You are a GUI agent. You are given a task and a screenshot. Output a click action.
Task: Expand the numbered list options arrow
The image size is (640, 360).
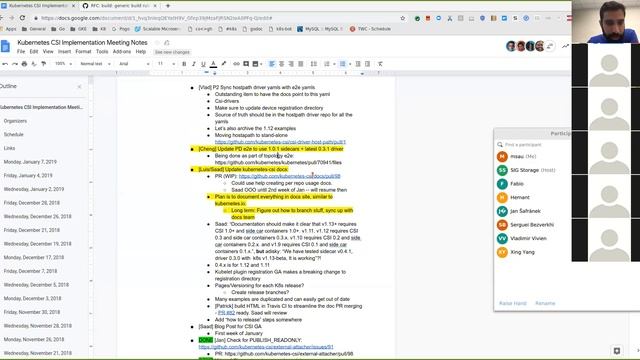pos(334,64)
